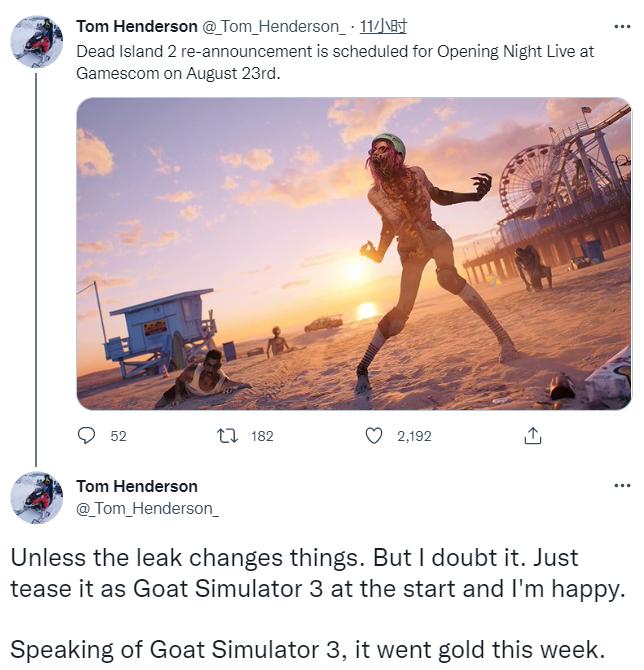The width and height of the screenshot is (644, 670).
Task: Open Tom Henderson's avatar on first tweet
Action: [x=36, y=43]
